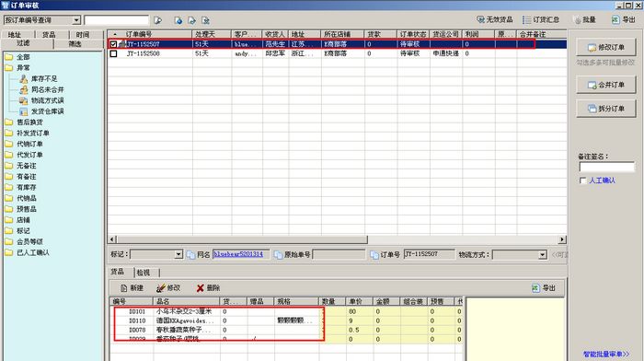This screenshot has height=361, width=644.
Task: Click the order query text input
Action: click(x=116, y=20)
